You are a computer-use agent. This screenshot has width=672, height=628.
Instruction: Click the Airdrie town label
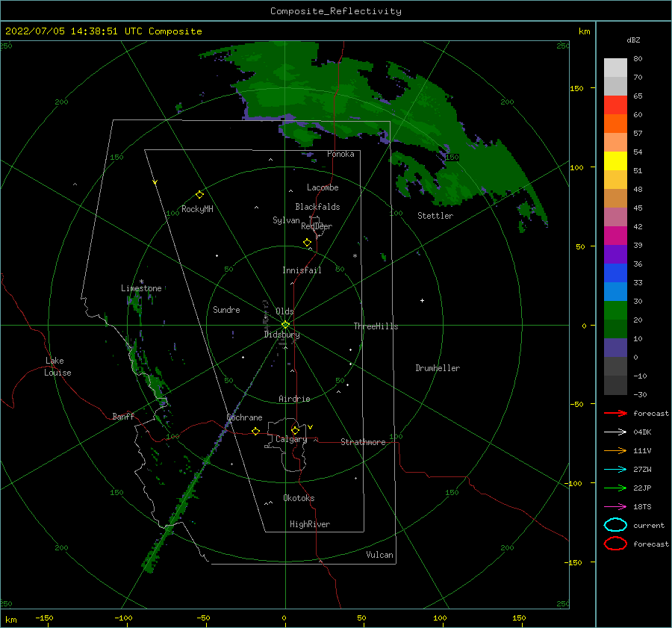294,399
